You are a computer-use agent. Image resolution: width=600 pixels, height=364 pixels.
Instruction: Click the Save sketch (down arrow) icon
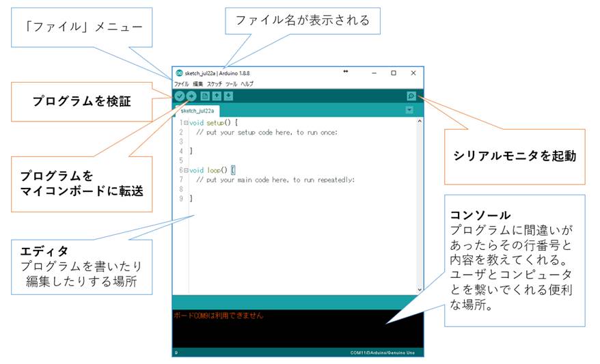[x=228, y=96]
